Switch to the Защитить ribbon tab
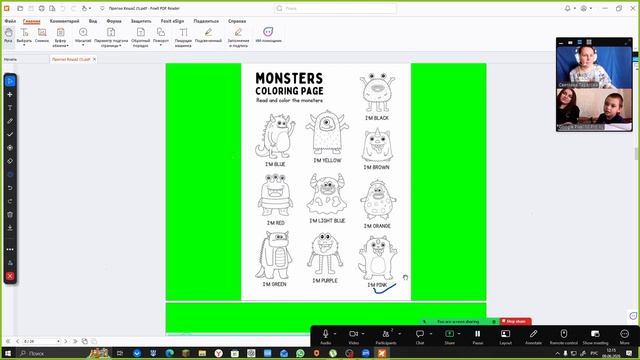 [141, 21]
